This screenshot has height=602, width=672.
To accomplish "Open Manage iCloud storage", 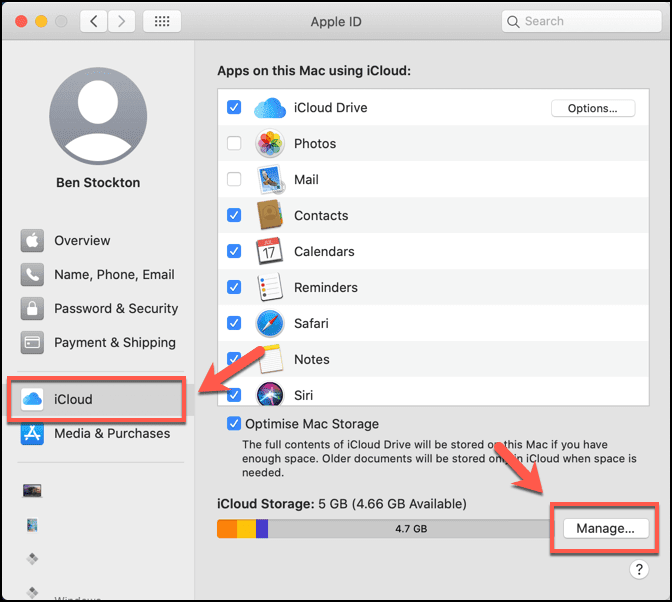I will click(x=605, y=528).
